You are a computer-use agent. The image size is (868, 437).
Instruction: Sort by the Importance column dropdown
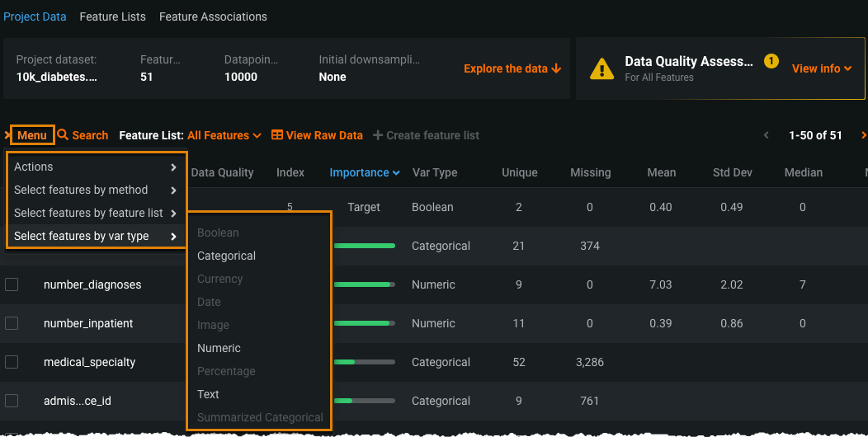tap(364, 172)
